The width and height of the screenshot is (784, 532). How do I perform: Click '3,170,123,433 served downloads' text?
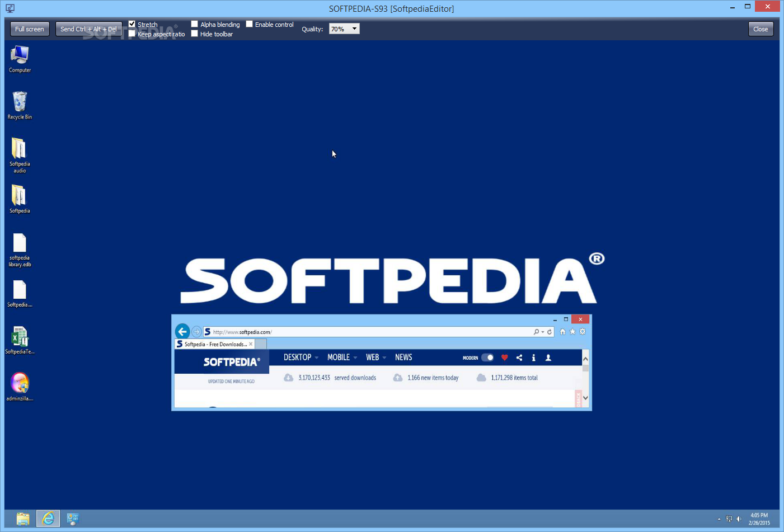[337, 378]
